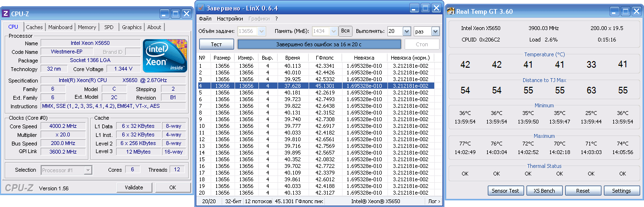Start the run with the Тест button
Screen dimensions: 644x207
[x=216, y=44]
